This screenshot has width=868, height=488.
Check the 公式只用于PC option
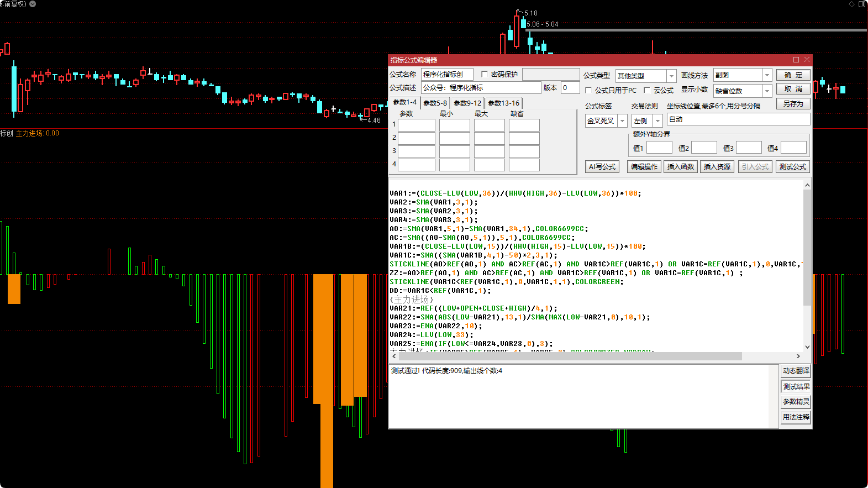tap(588, 90)
